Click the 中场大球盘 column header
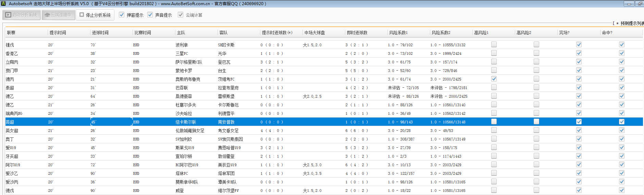 tap(314, 33)
